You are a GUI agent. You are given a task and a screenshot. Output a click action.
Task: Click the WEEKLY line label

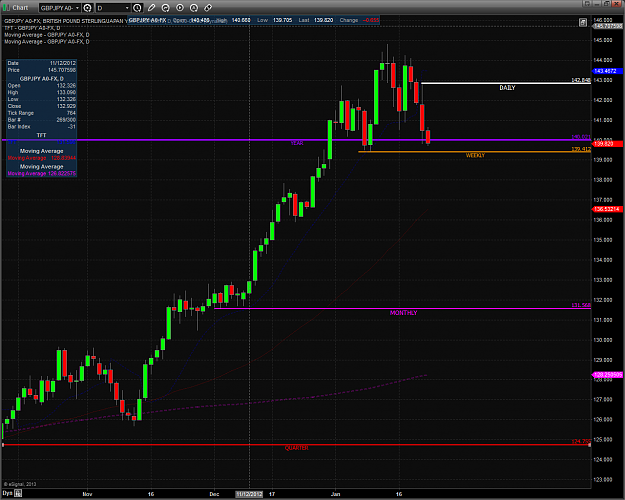pyautogui.click(x=475, y=155)
